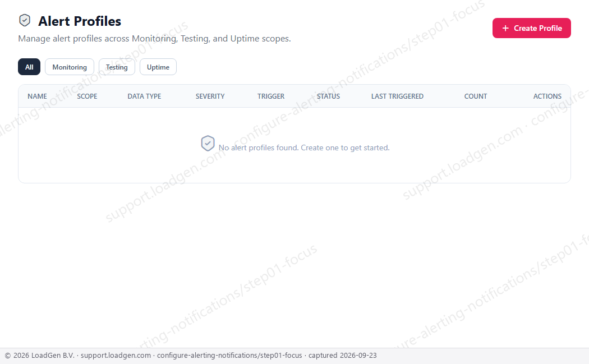Click the Alert Profiles page heading

[80, 21]
